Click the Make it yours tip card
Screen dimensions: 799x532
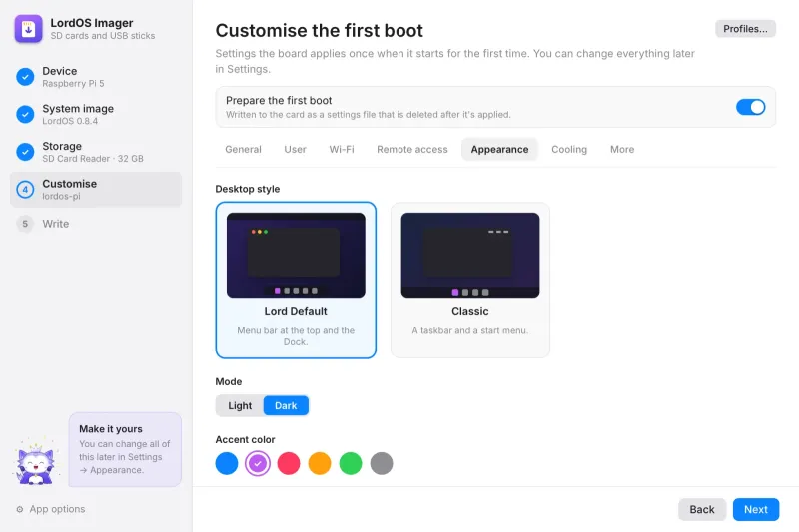[125, 449]
